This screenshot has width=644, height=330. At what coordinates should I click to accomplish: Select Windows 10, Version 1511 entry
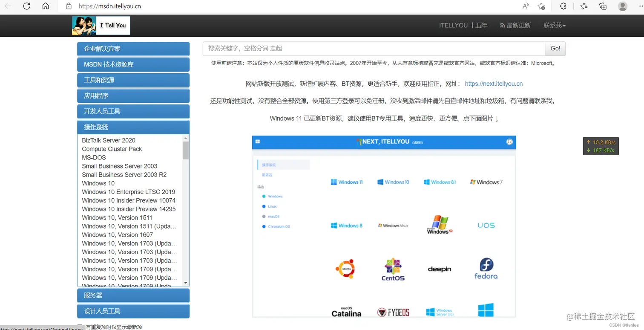[117, 217]
